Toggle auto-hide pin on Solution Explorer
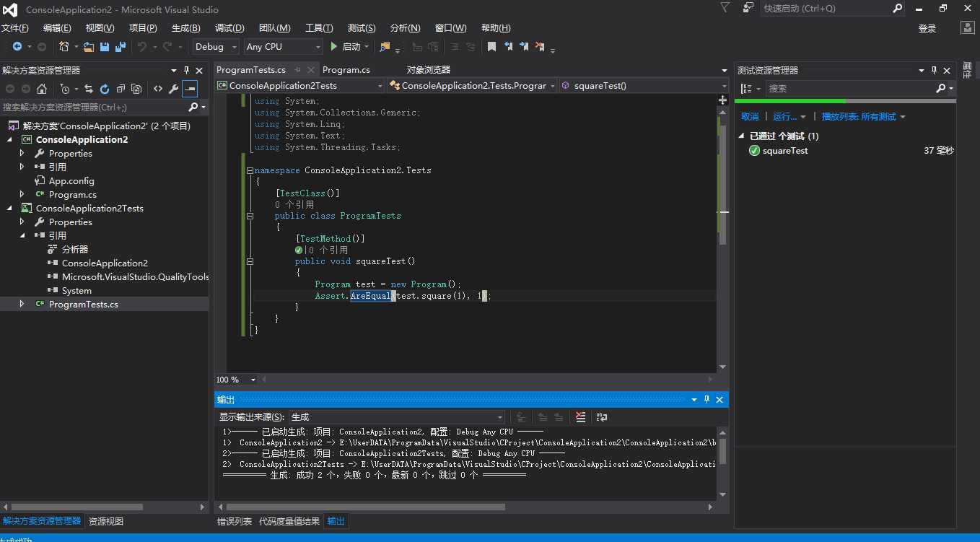Image resolution: width=980 pixels, height=542 pixels. 186,70
